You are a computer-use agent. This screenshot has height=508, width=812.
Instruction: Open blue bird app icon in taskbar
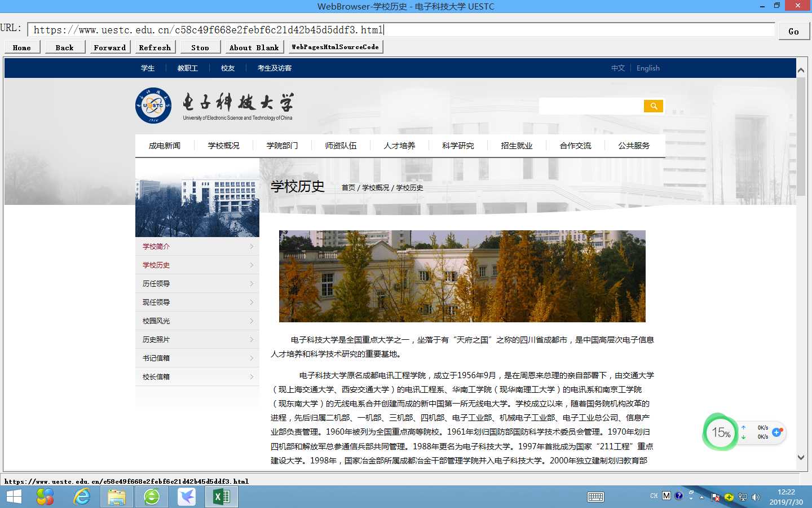coord(187,497)
